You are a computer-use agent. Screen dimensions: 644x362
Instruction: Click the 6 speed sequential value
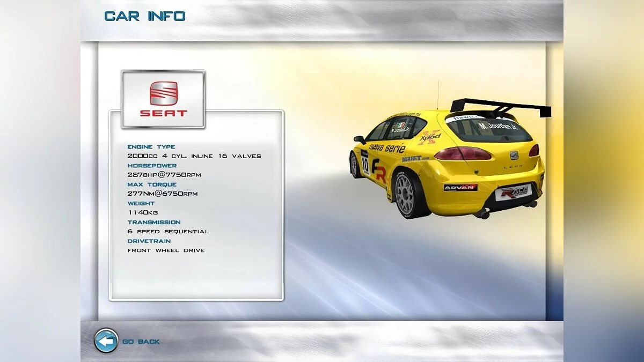click(168, 232)
